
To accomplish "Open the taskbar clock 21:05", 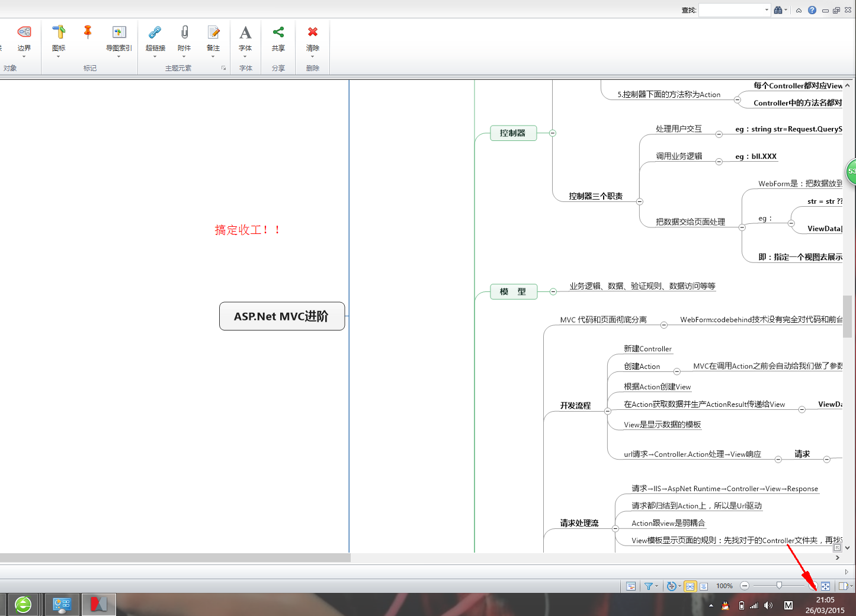I will tap(825, 600).
